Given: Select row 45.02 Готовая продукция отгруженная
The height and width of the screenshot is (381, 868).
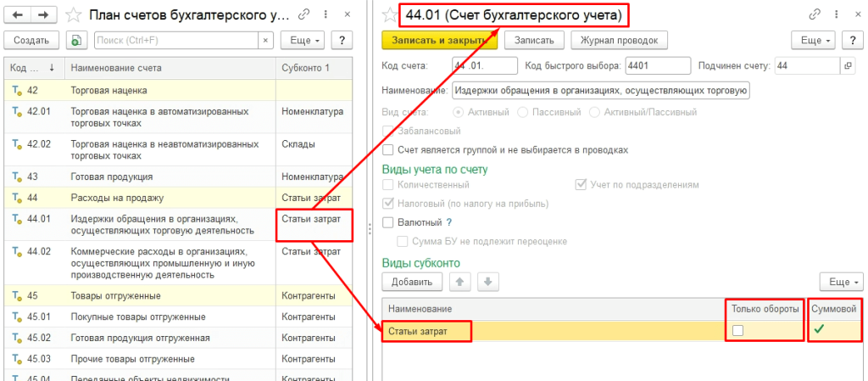Looking at the screenshot, I should [178, 338].
